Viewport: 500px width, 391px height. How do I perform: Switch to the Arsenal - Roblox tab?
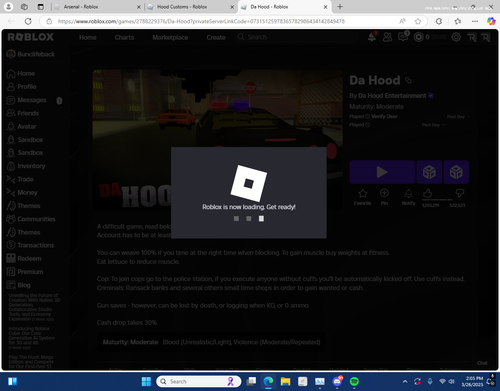coord(97,7)
